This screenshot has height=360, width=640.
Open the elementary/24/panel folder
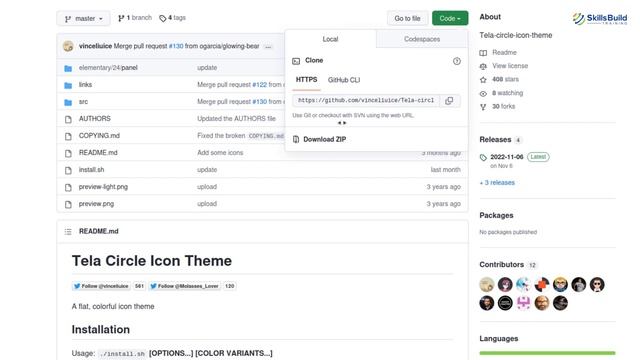point(108,68)
